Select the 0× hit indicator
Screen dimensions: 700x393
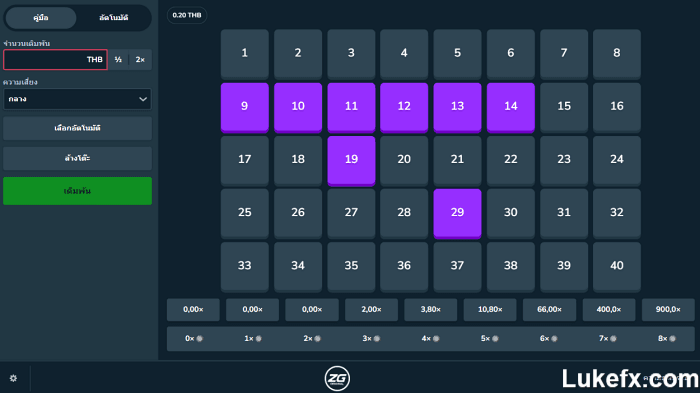[194, 339]
